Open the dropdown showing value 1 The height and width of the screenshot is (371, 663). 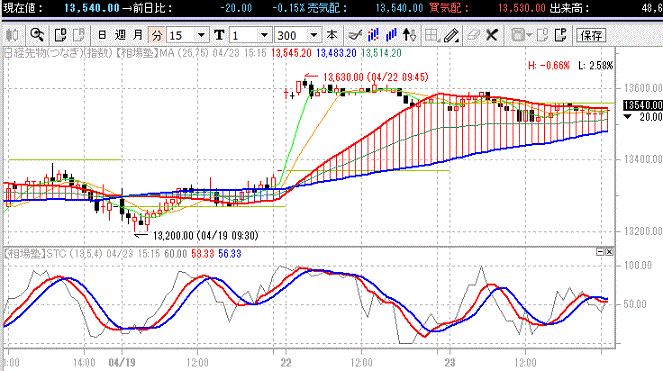(264, 36)
